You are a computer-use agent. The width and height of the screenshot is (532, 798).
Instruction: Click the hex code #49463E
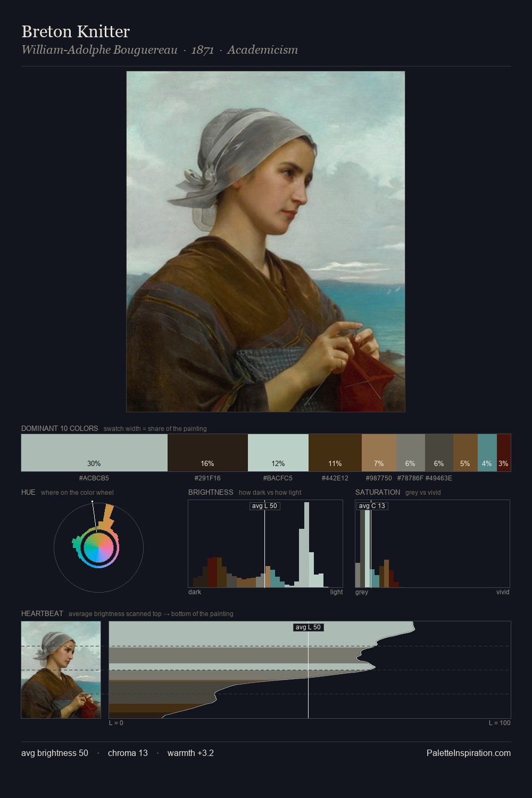point(439,478)
